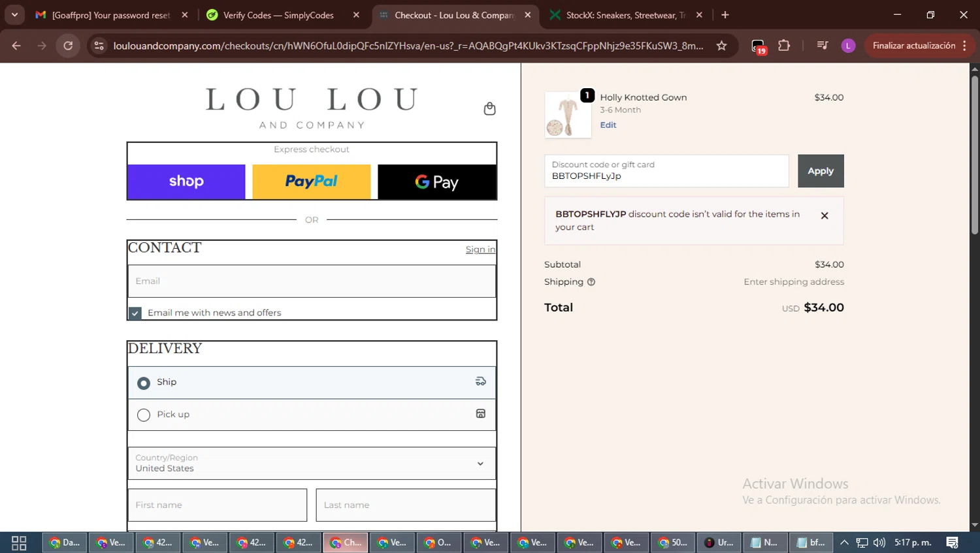Open the tab search dropdown arrow

click(x=14, y=15)
